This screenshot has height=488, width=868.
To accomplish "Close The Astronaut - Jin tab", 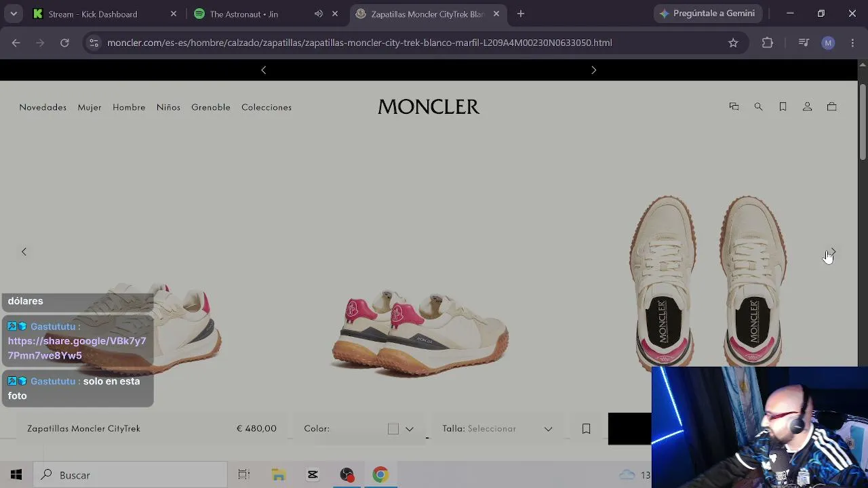I will 335,14.
